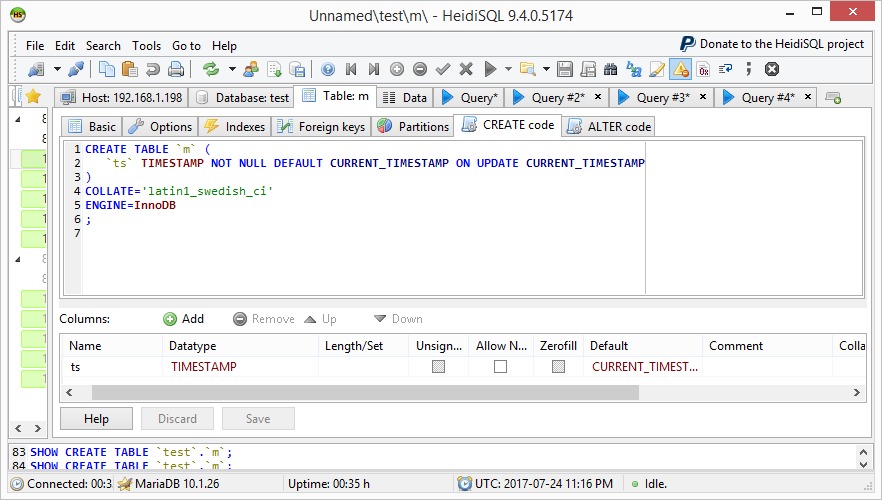Image resolution: width=882 pixels, height=500 pixels.
Task: Click the blue help question-mark icon
Action: [327, 69]
